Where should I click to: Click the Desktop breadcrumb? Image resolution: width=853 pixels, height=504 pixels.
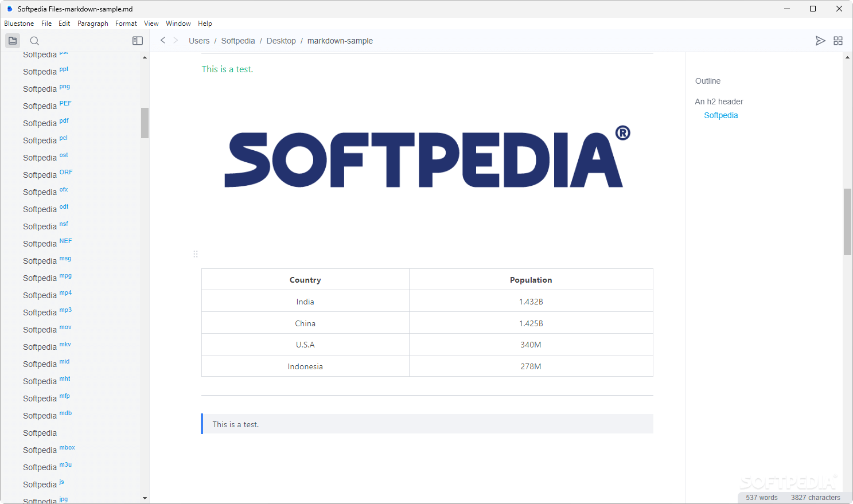click(281, 41)
